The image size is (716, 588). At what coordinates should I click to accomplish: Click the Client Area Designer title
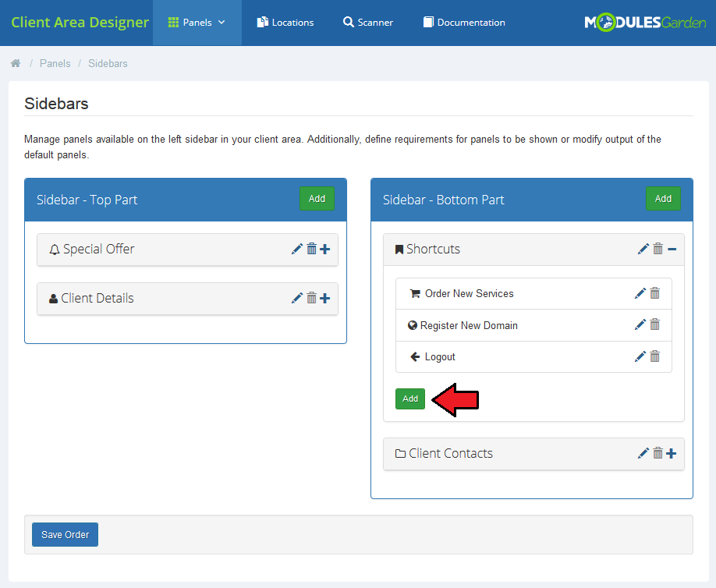click(x=80, y=23)
